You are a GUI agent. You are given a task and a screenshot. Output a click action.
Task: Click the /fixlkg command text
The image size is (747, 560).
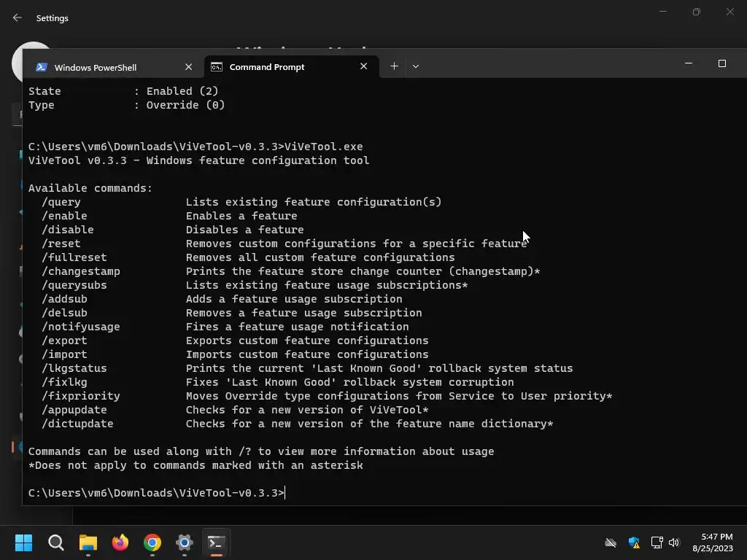pyautogui.click(x=65, y=382)
